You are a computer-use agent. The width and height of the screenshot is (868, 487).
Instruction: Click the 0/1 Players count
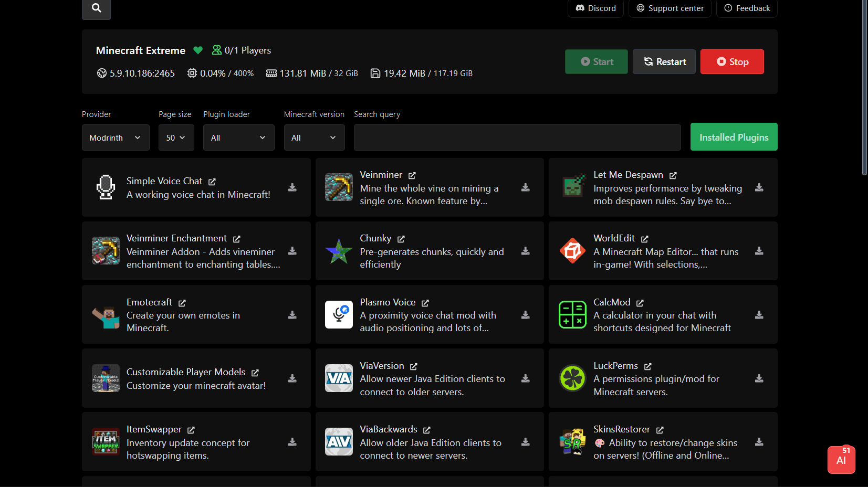coord(247,50)
